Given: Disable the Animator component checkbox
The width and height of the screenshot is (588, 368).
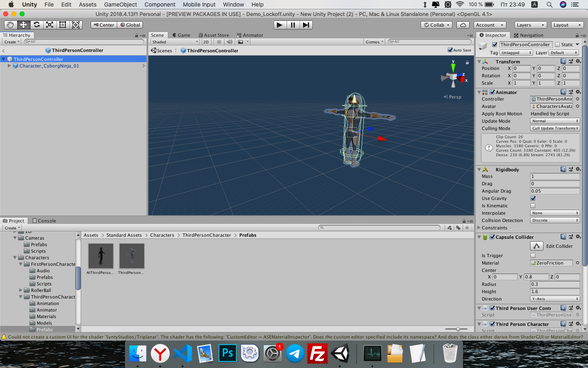Looking at the screenshot, I should coord(492,92).
